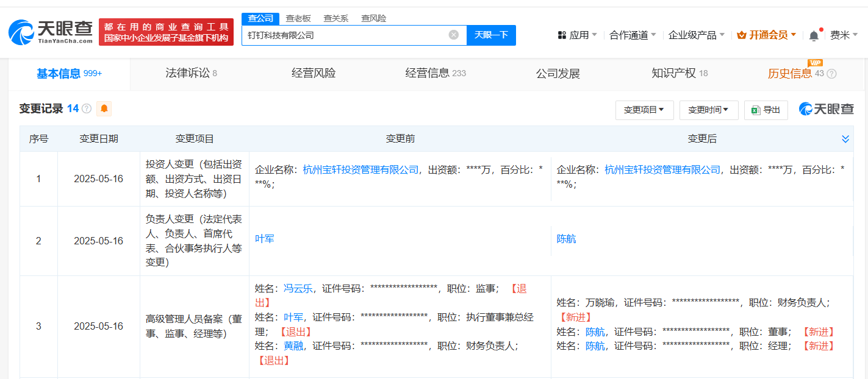This screenshot has height=379, width=868.
Task: Click the 天眼查 brand logo beside 导出
Action: pyautogui.click(x=827, y=109)
